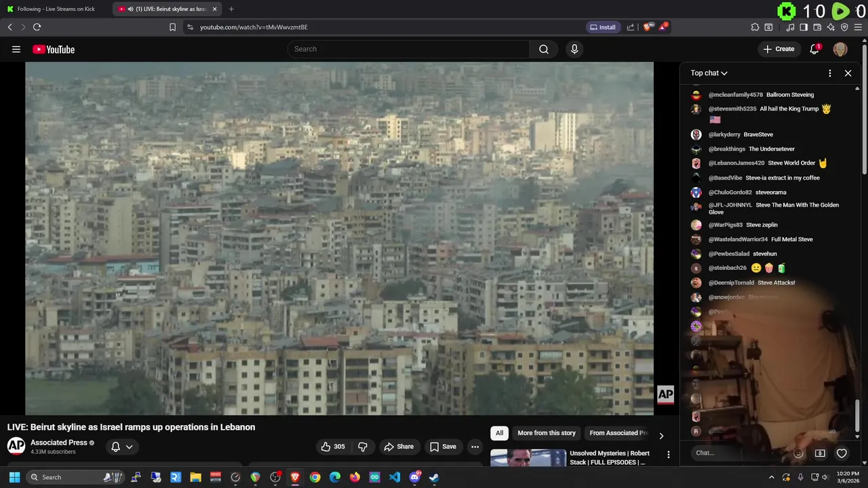View site information icon in address bar
Screen dimensions: 868x488
pyautogui.click(x=190, y=27)
